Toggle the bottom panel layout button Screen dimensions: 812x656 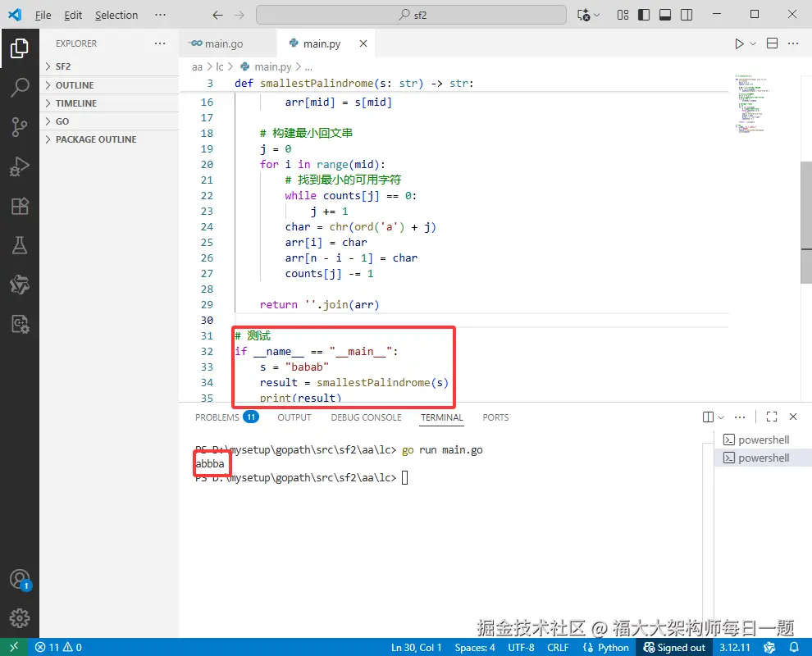(665, 15)
